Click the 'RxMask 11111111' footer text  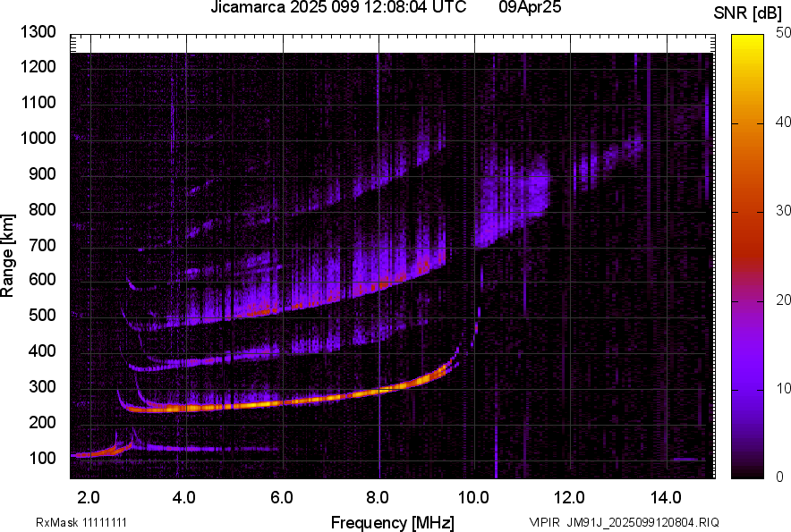tap(81, 522)
